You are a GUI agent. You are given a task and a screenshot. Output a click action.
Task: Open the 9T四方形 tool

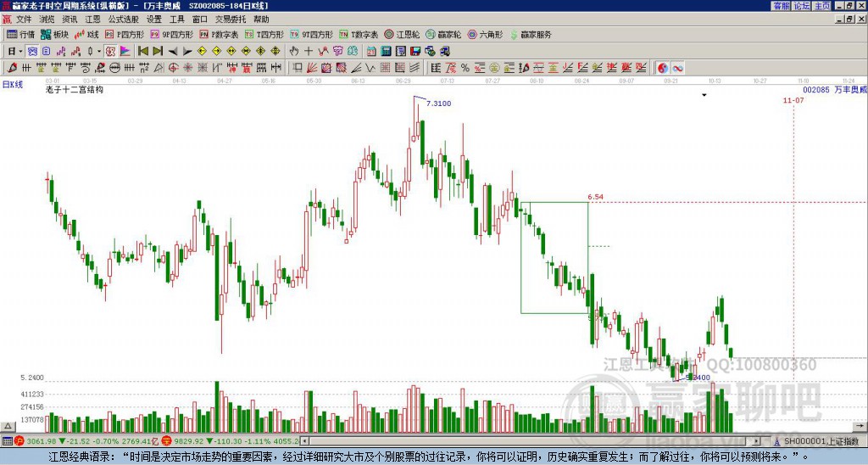tap(311, 34)
